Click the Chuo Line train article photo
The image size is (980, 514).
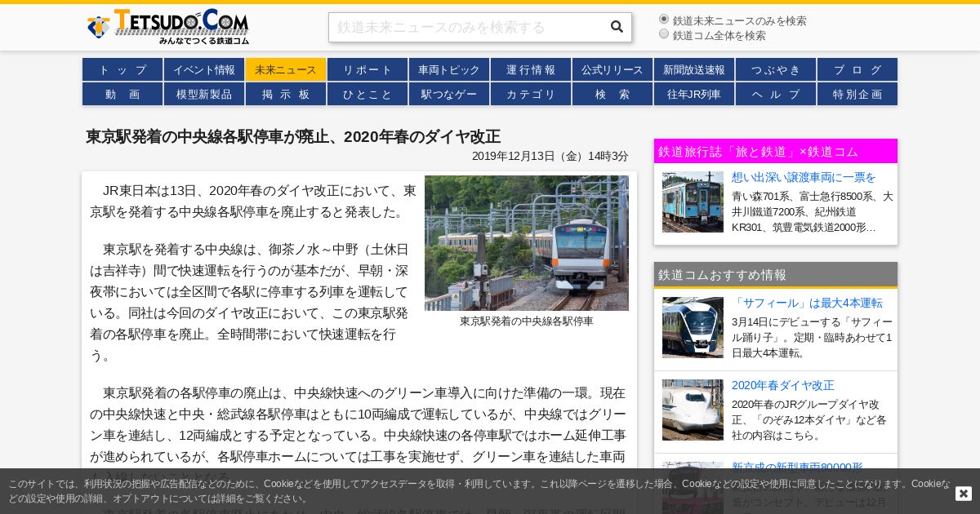coord(527,243)
